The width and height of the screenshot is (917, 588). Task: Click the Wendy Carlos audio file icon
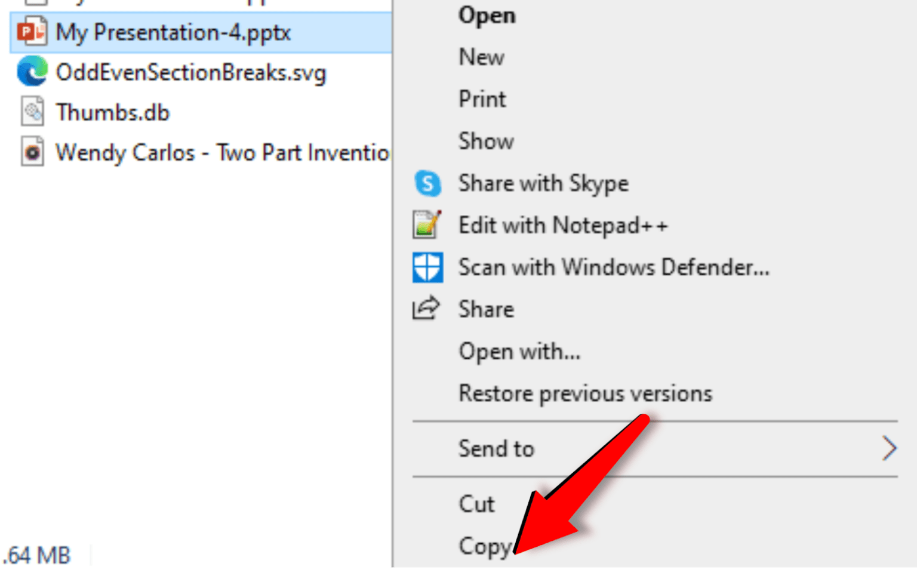point(32,152)
